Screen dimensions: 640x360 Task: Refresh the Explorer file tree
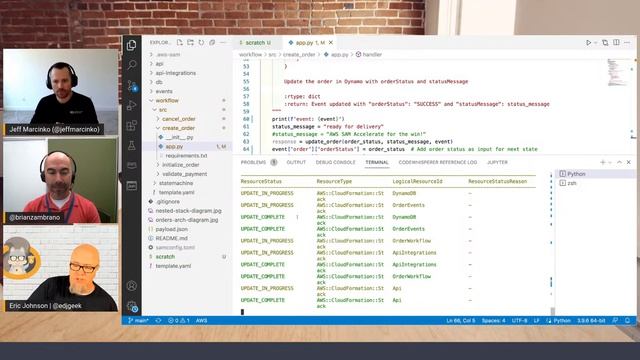(x=201, y=42)
